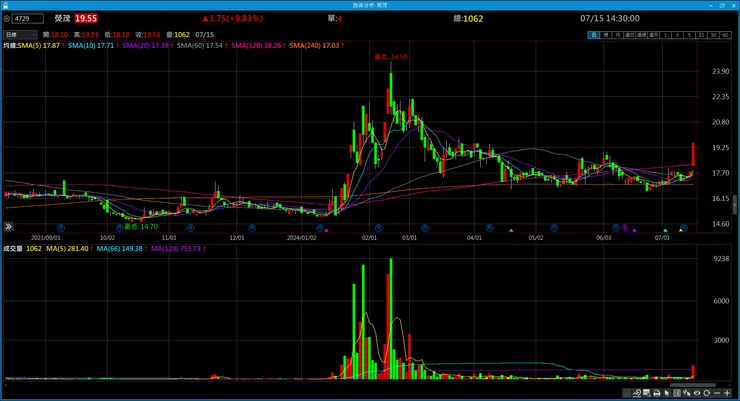This screenshot has width=740, height=401.
Task: Open the 日線 period dropdown
Action: point(20,34)
